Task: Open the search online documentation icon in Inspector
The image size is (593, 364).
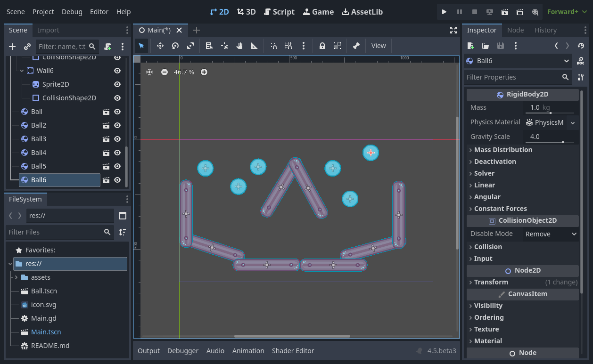Action: [581, 61]
